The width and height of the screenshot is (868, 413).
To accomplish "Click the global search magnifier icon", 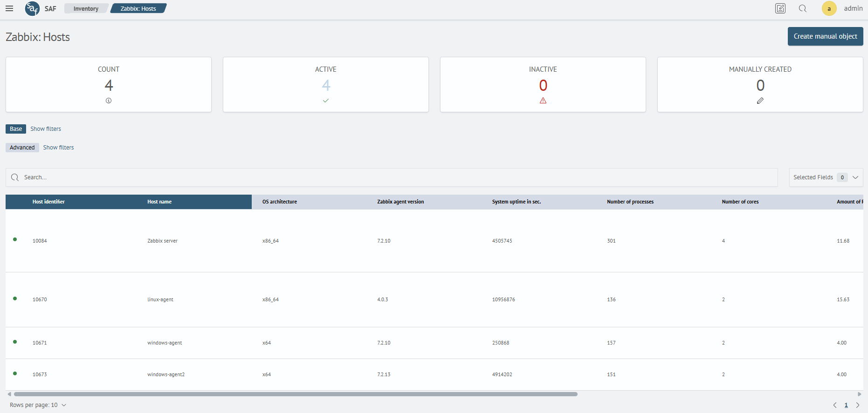I will tap(803, 8).
